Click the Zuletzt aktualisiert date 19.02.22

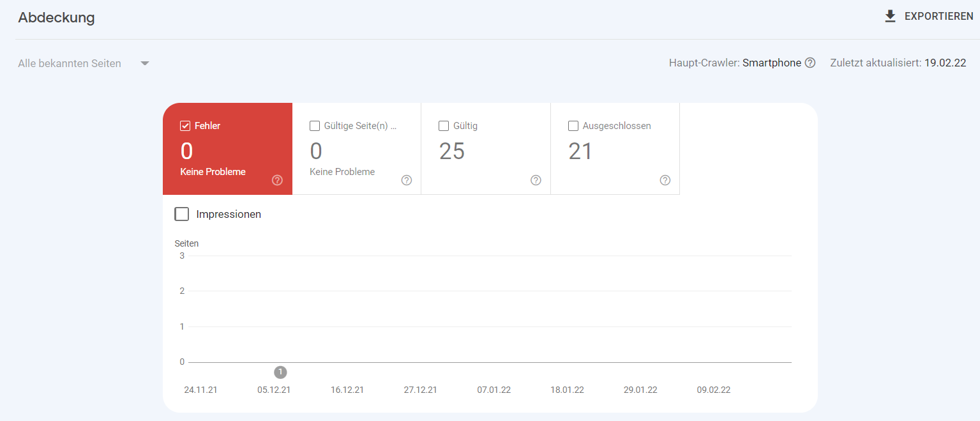946,63
